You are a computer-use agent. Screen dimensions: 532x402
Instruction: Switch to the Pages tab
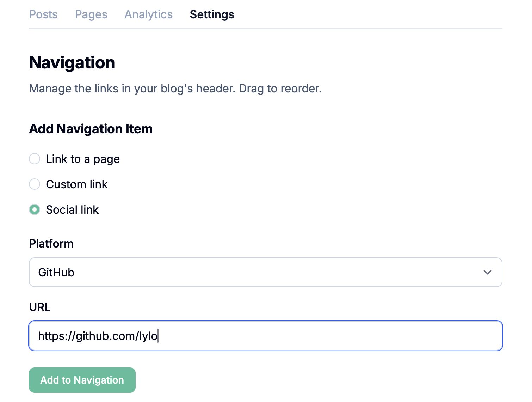tap(91, 14)
